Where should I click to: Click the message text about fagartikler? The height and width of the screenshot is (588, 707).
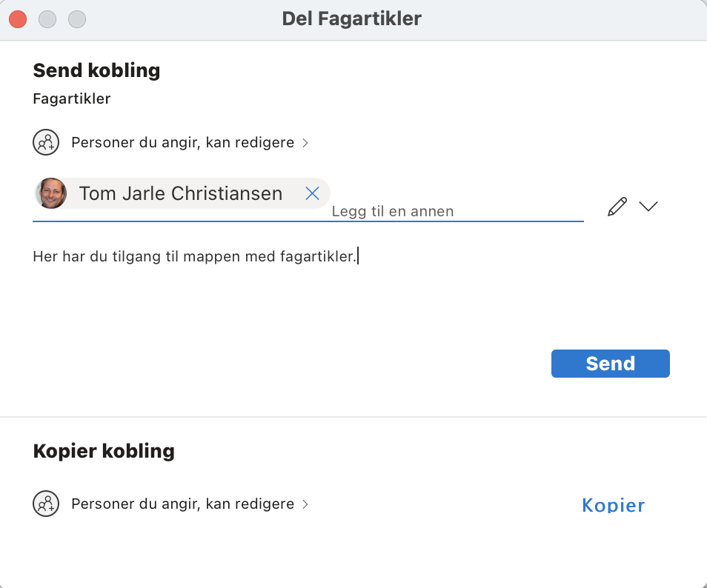195,256
